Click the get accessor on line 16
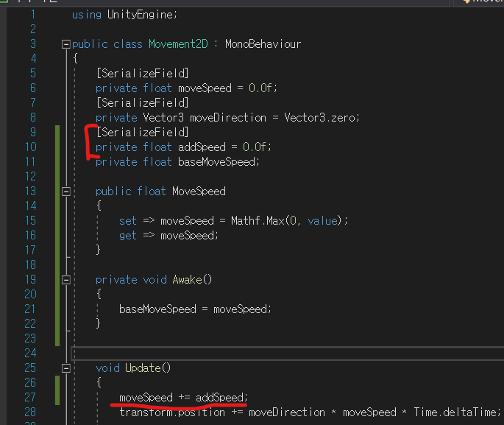The width and height of the screenshot is (504, 425). (128, 236)
